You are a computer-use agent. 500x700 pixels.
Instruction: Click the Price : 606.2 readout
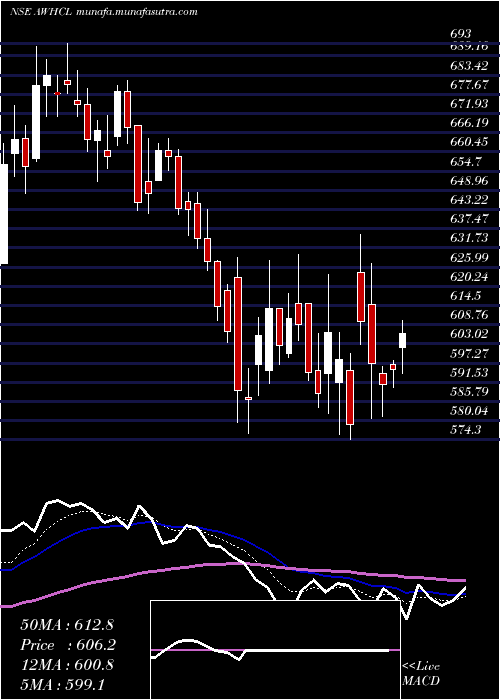[68, 645]
